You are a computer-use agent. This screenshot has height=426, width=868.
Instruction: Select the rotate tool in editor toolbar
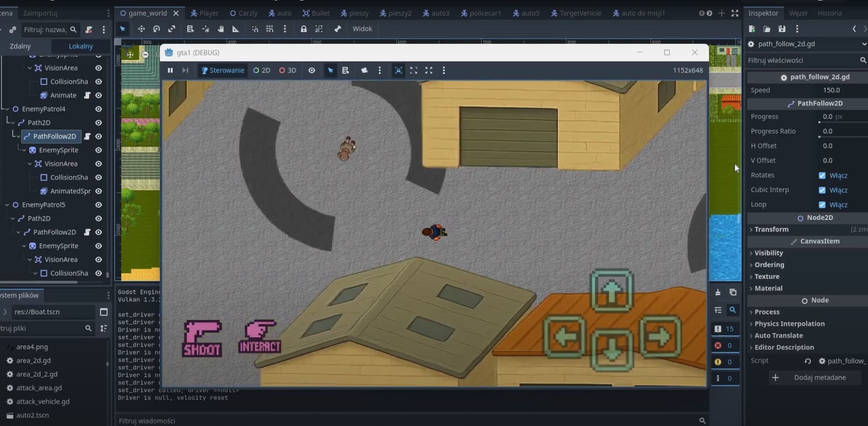[156, 29]
